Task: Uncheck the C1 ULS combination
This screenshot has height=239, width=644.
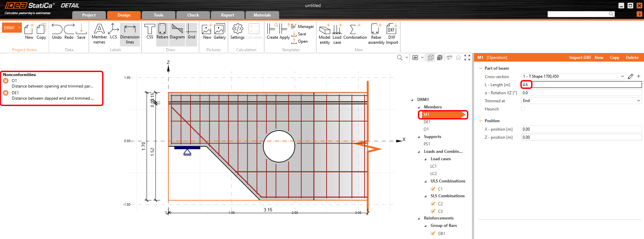Action: (433, 189)
